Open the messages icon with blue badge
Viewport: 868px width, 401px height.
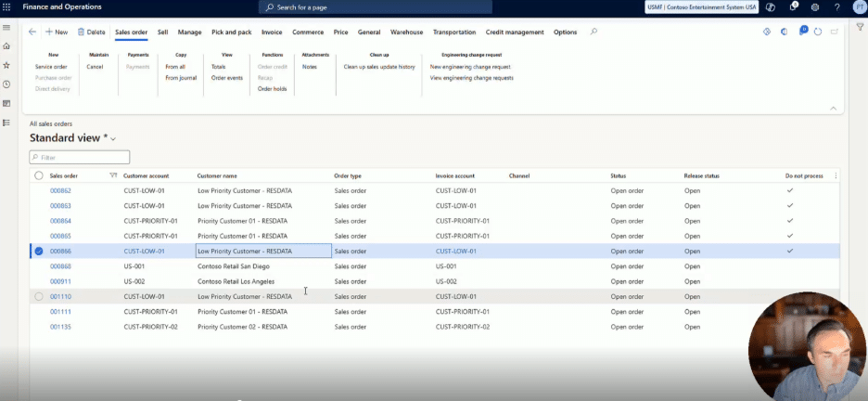tap(803, 31)
